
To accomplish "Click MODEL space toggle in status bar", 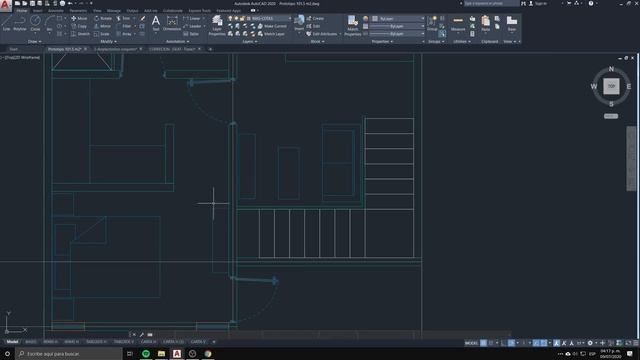I will pyautogui.click(x=471, y=343).
